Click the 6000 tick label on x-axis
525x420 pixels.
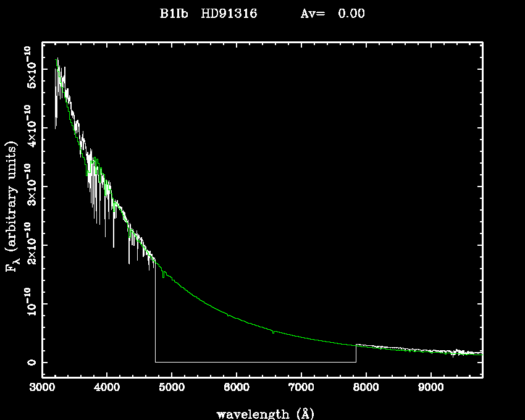coord(237,389)
